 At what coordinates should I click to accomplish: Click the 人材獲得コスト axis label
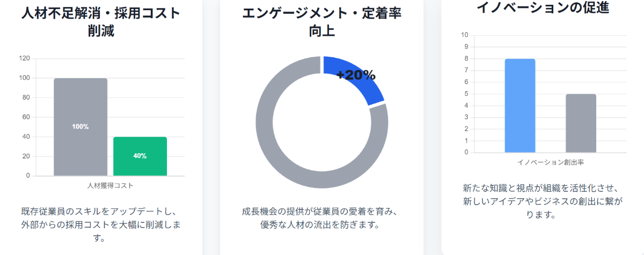pyautogui.click(x=110, y=186)
